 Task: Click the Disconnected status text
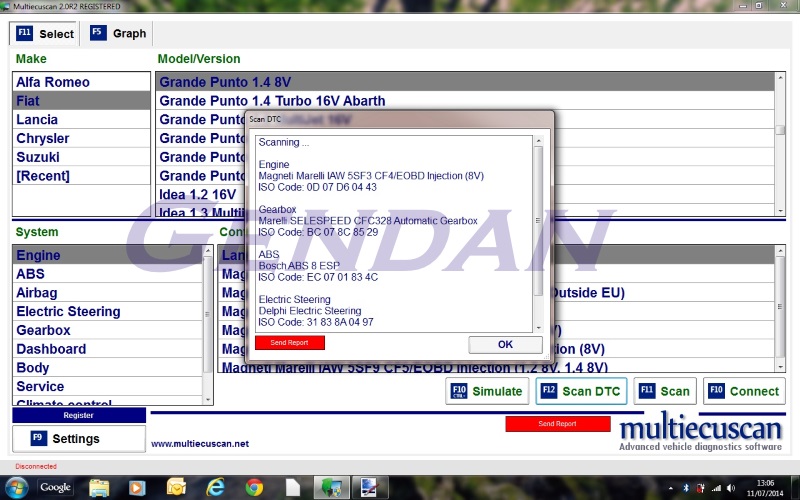click(x=36, y=466)
